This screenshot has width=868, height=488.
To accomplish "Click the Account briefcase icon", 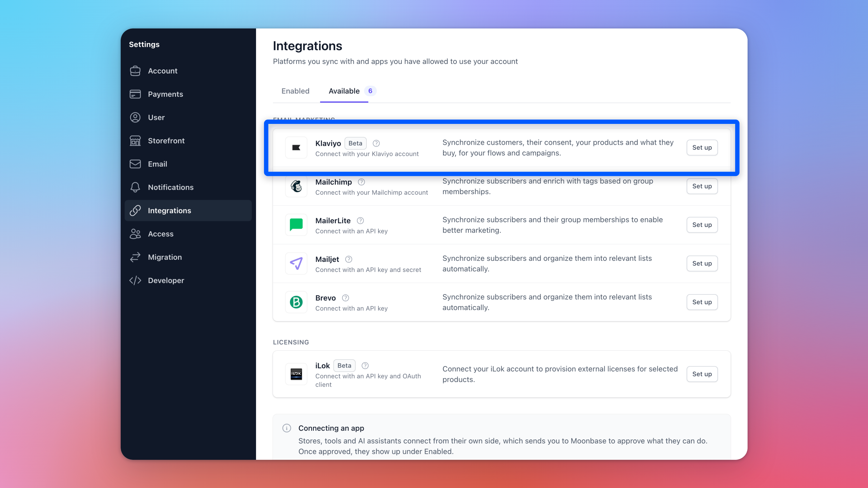I will 135,71.
